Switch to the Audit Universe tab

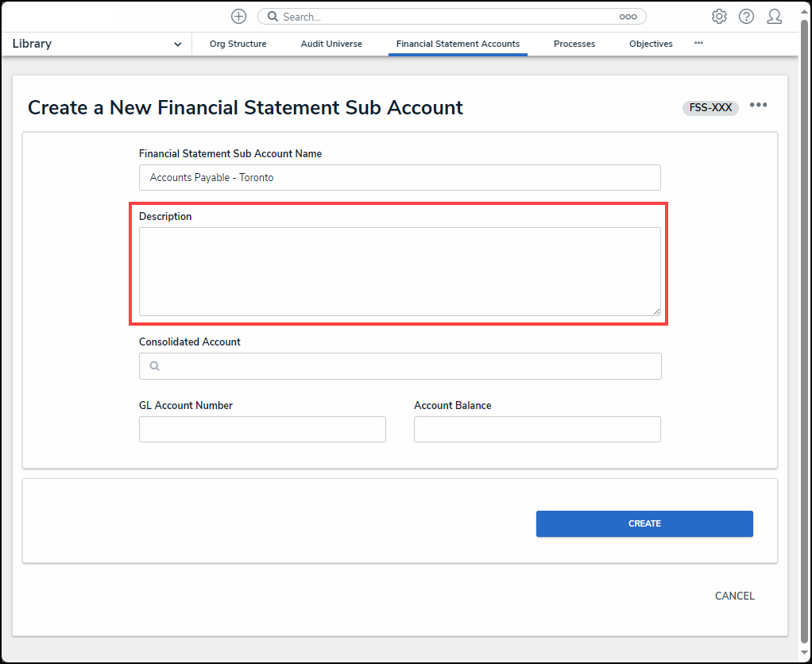(x=331, y=44)
